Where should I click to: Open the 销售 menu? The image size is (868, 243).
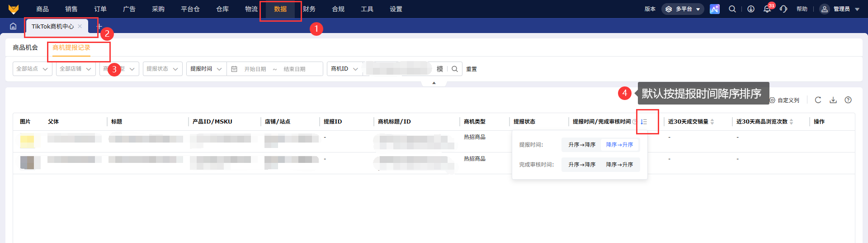(71, 9)
